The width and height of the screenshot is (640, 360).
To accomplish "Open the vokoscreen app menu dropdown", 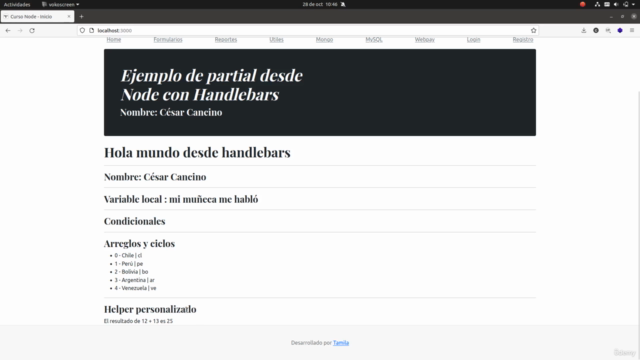I will (x=60, y=4).
